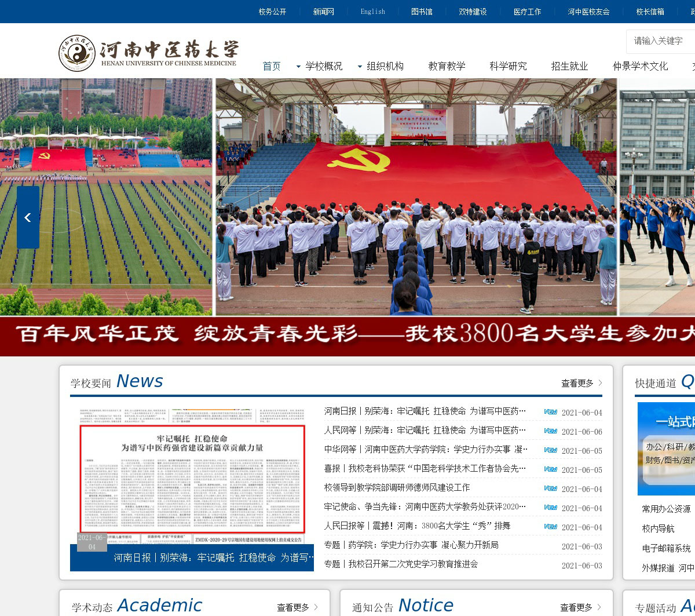Open news 喜报｜我校老科协荣获

pos(425,469)
